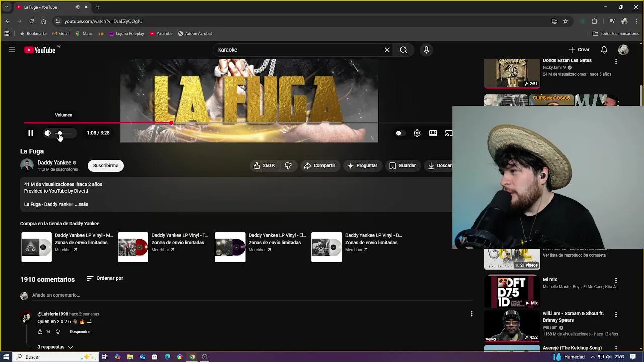Open the Daddy Yankee LP Vinyl - B... merch item
644x362 pixels.
coord(357,247)
